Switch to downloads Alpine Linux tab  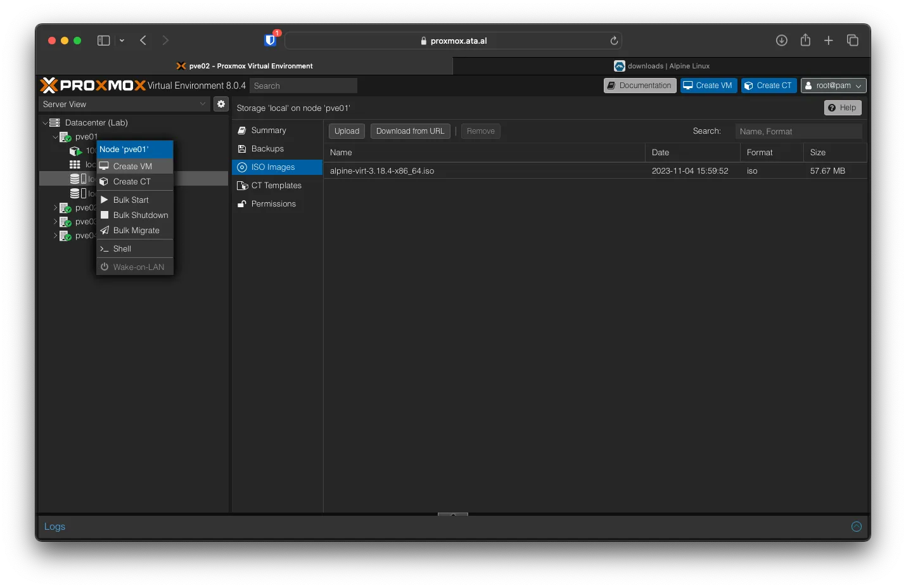tap(661, 66)
